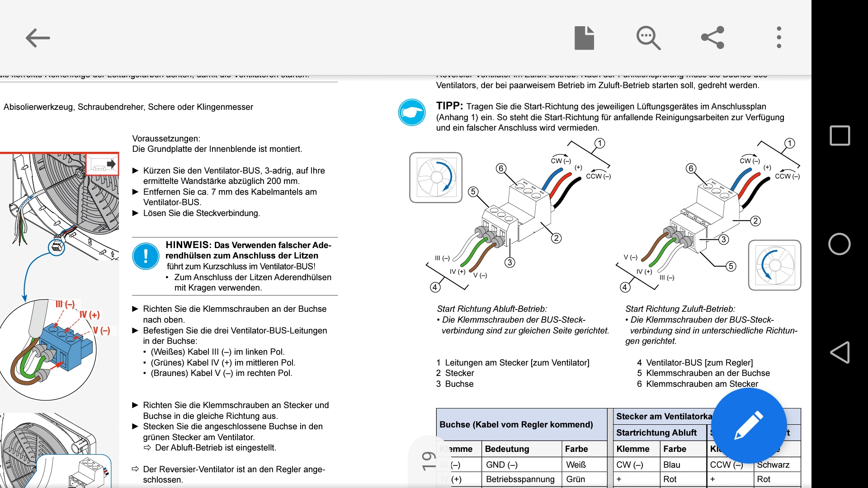Tap the Zuluft fan rotation thumbnail
Screen dimensions: 868x488
pyautogui.click(x=774, y=265)
